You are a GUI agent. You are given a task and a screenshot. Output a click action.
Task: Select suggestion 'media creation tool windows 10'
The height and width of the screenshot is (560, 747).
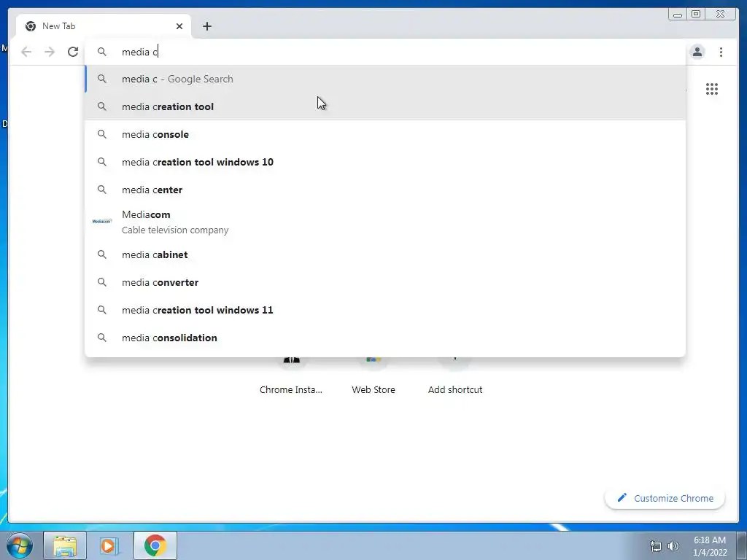point(385,162)
